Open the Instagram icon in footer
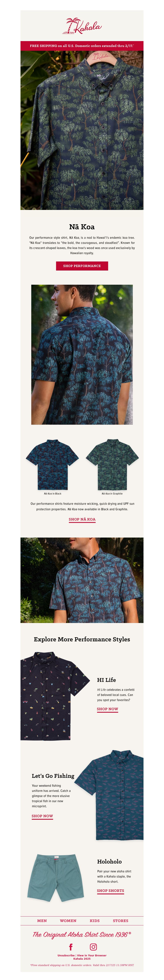Image resolution: width=164 pixels, height=980 pixels. (x=93, y=947)
